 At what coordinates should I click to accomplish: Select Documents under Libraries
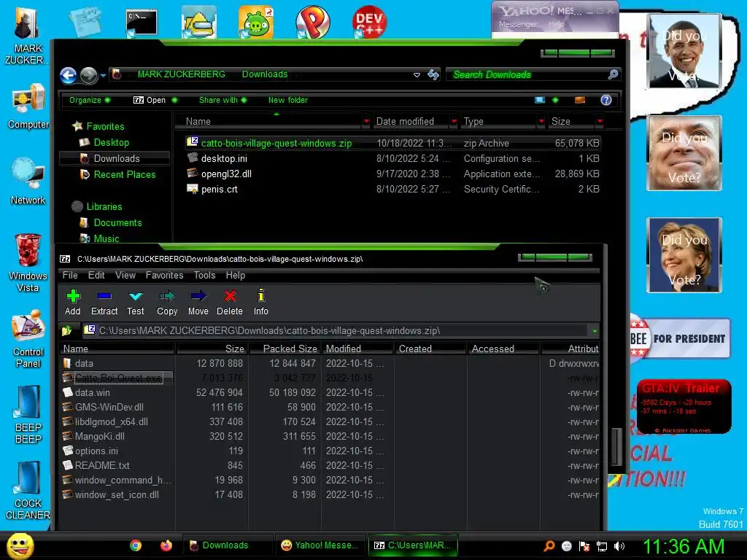[117, 223]
